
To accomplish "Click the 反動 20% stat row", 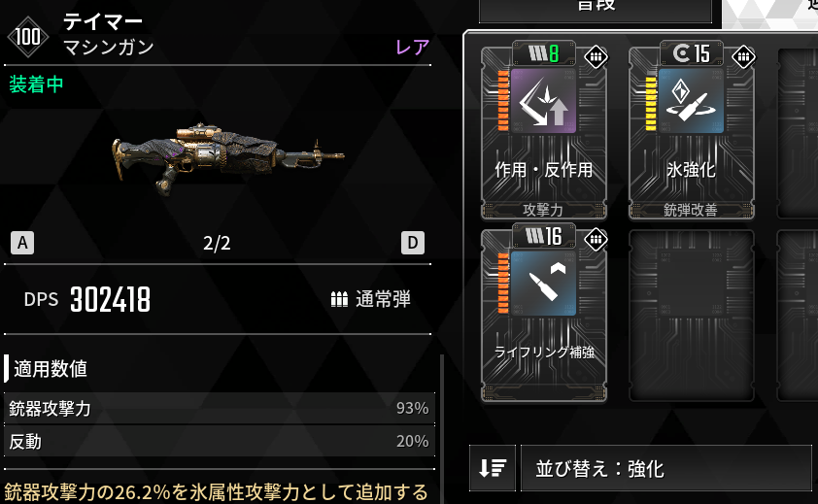I will coord(220,442).
